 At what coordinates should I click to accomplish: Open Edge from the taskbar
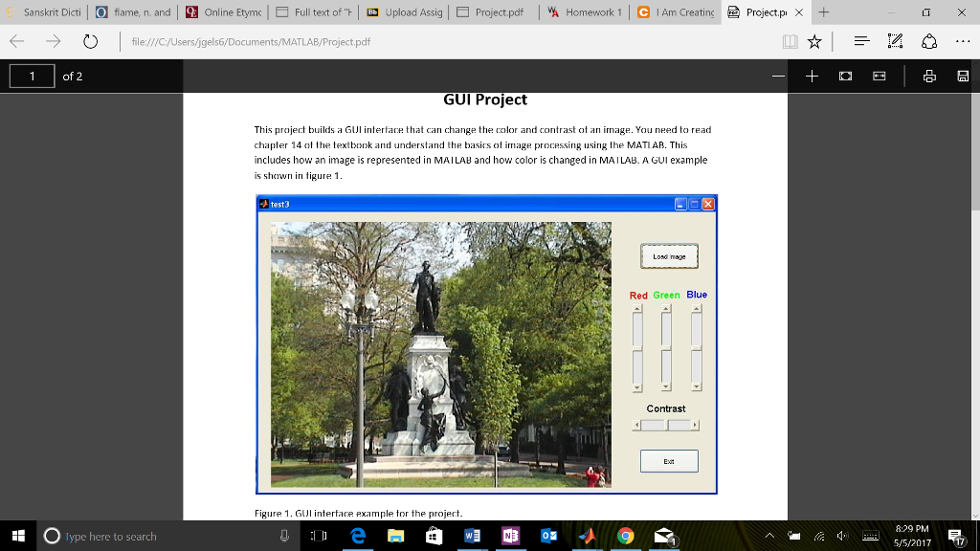[358, 536]
